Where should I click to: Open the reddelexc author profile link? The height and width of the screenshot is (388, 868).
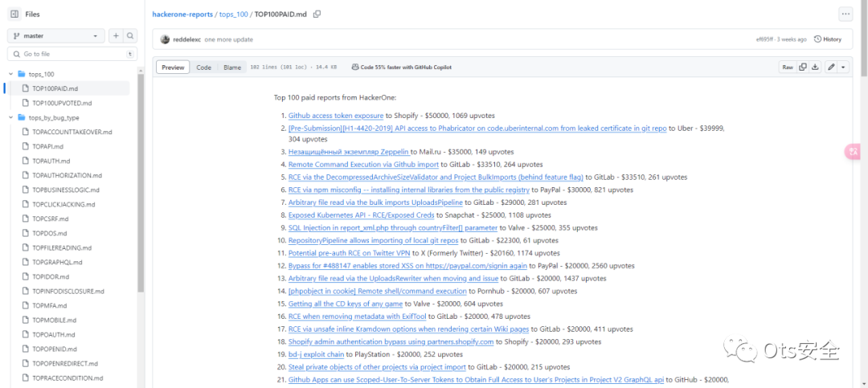click(x=187, y=40)
